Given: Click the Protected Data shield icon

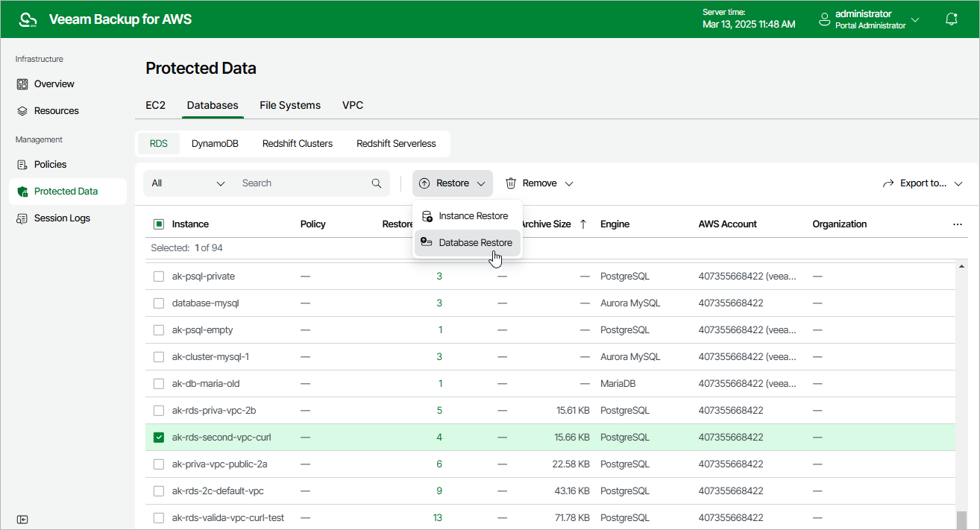Looking at the screenshot, I should [x=22, y=192].
